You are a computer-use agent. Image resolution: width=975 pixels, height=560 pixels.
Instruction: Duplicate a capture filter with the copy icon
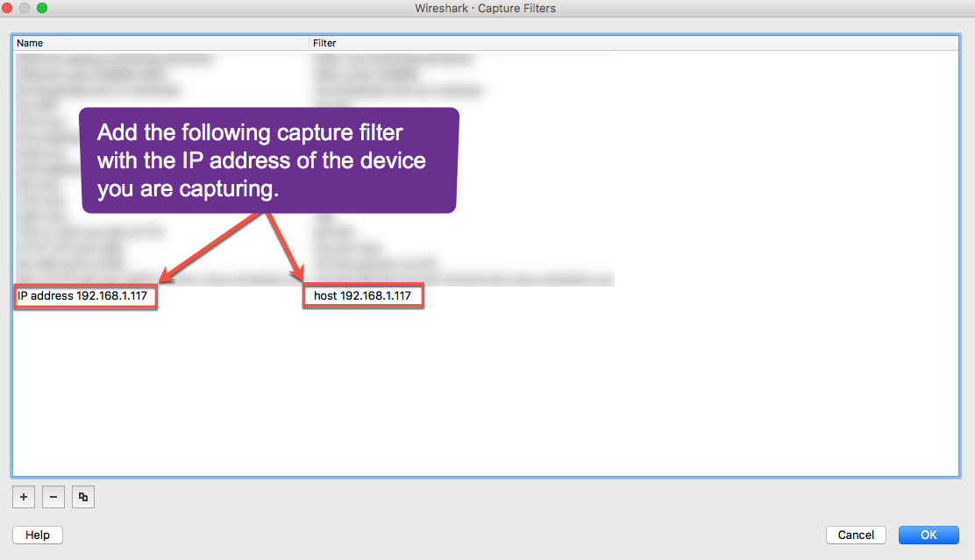pyautogui.click(x=82, y=496)
